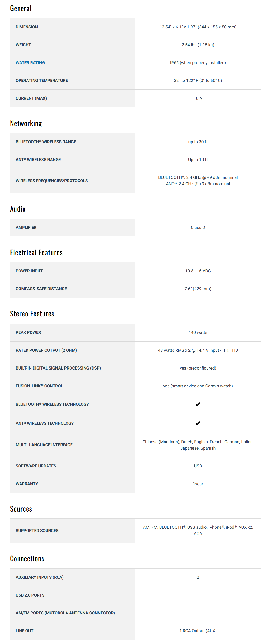Viewport: 263px width, 644px height.
Task: Select the General section heading
Action: (x=21, y=8)
